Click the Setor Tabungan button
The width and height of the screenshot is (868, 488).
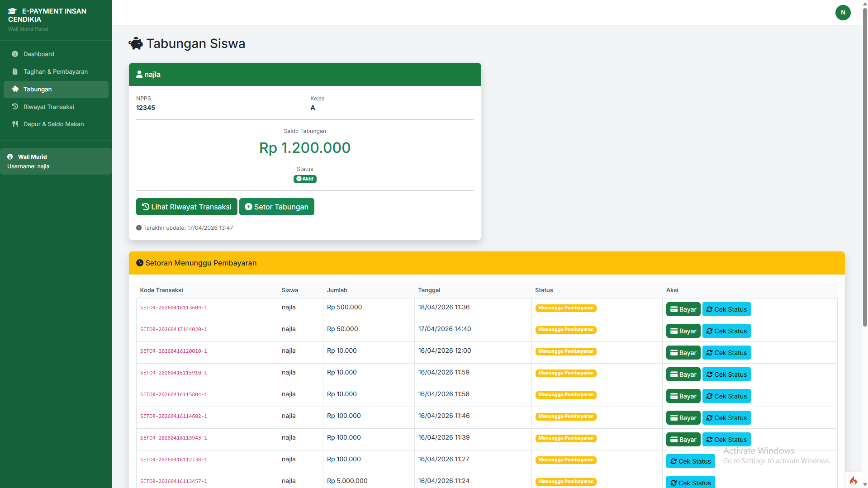[x=276, y=207]
